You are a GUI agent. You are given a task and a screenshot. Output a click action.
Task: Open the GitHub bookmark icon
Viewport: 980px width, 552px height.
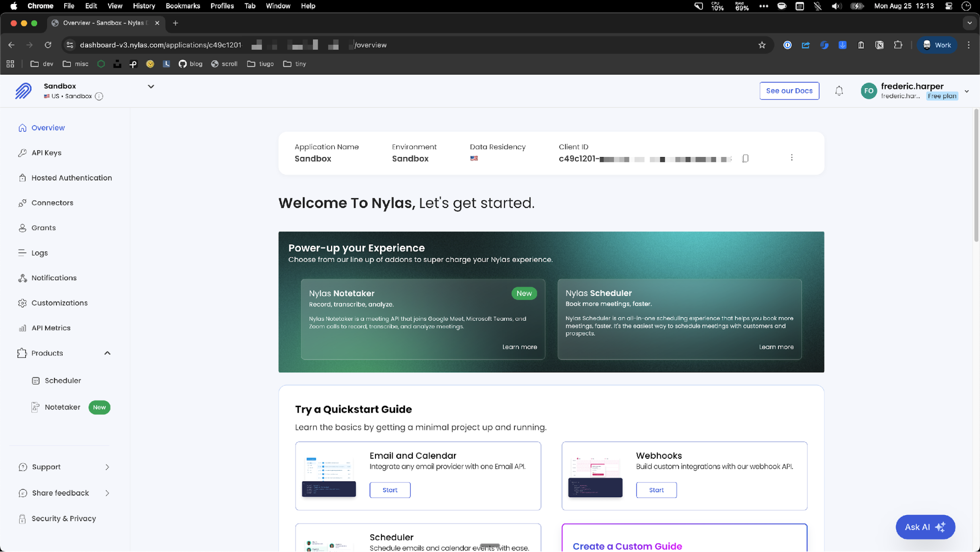(182, 64)
